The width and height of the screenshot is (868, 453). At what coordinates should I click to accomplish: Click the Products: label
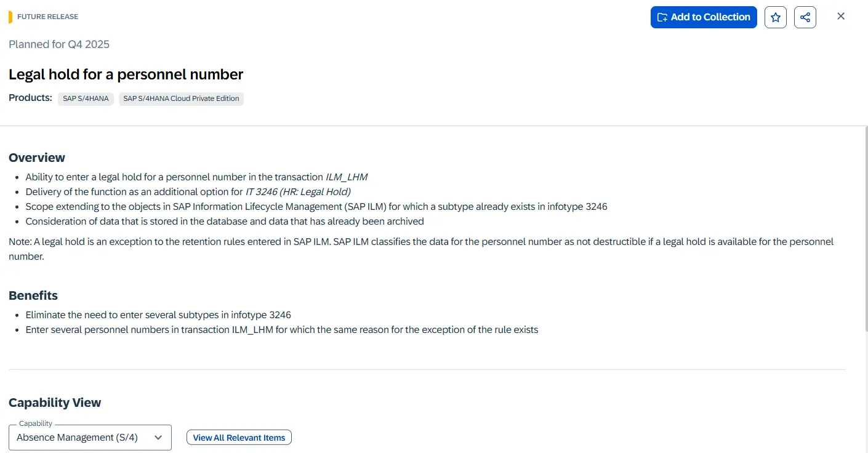click(30, 98)
